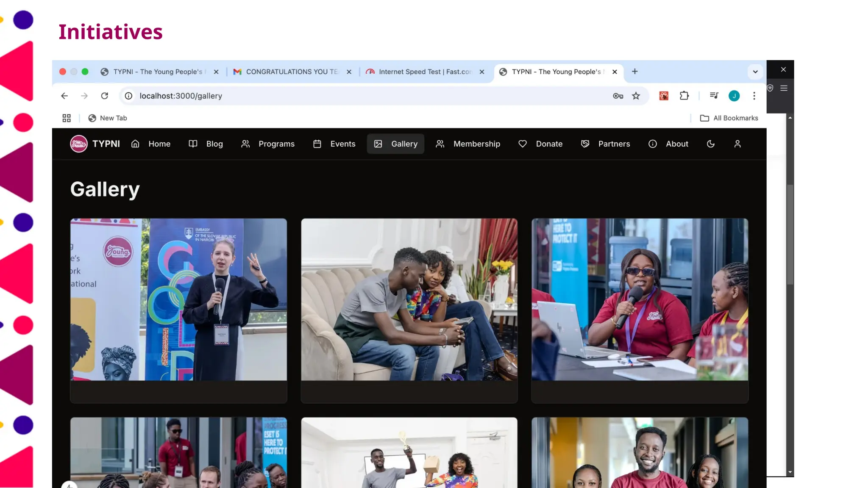
Task: Toggle dark mode moon icon
Action: 711,144
